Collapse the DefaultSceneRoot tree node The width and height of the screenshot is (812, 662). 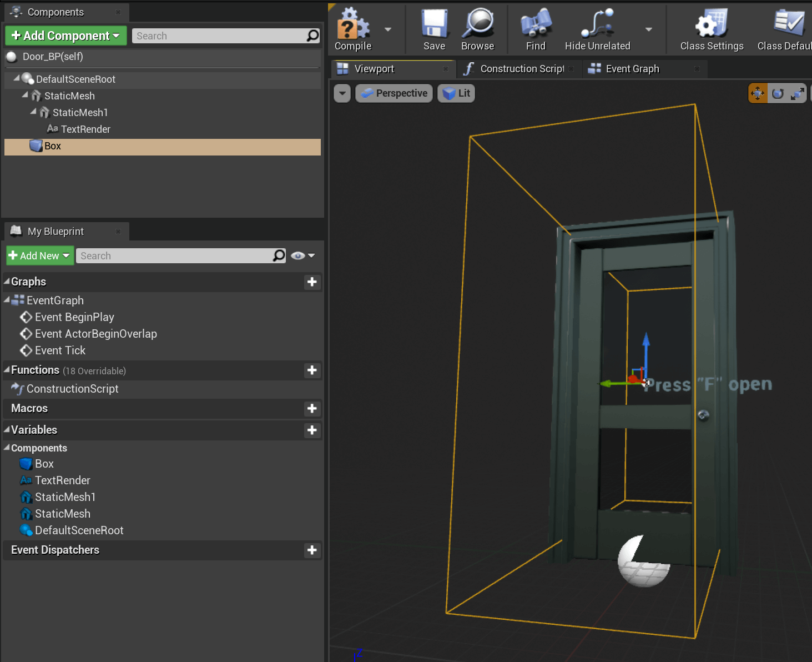point(17,79)
